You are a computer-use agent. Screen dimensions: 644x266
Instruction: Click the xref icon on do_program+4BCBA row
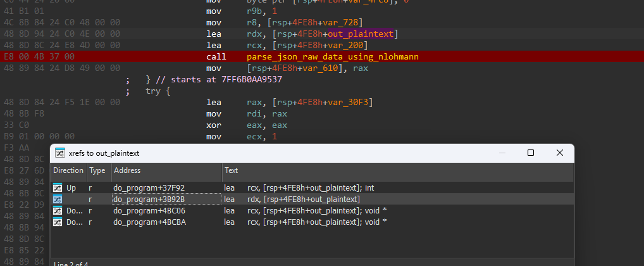(58, 222)
